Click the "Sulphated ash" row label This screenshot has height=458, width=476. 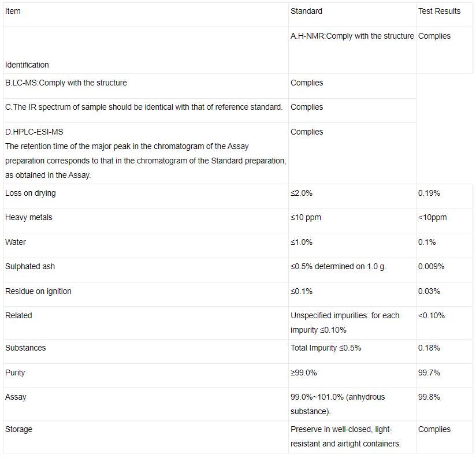pos(30,266)
